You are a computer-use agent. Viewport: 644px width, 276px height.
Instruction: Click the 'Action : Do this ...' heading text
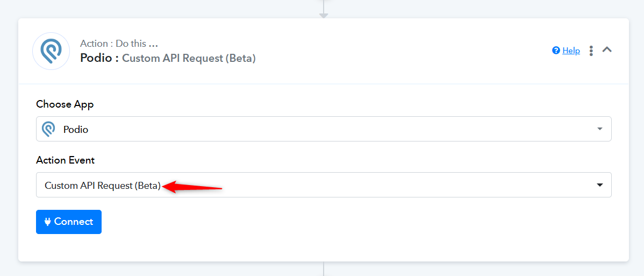point(119,44)
